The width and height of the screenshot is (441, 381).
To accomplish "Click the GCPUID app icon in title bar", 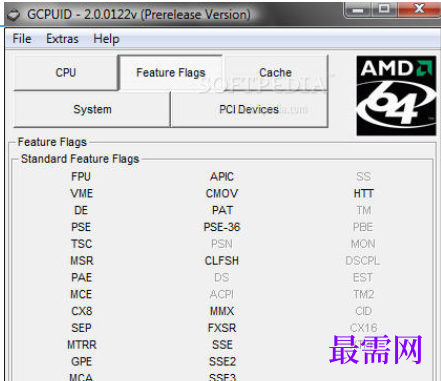I will click(14, 15).
